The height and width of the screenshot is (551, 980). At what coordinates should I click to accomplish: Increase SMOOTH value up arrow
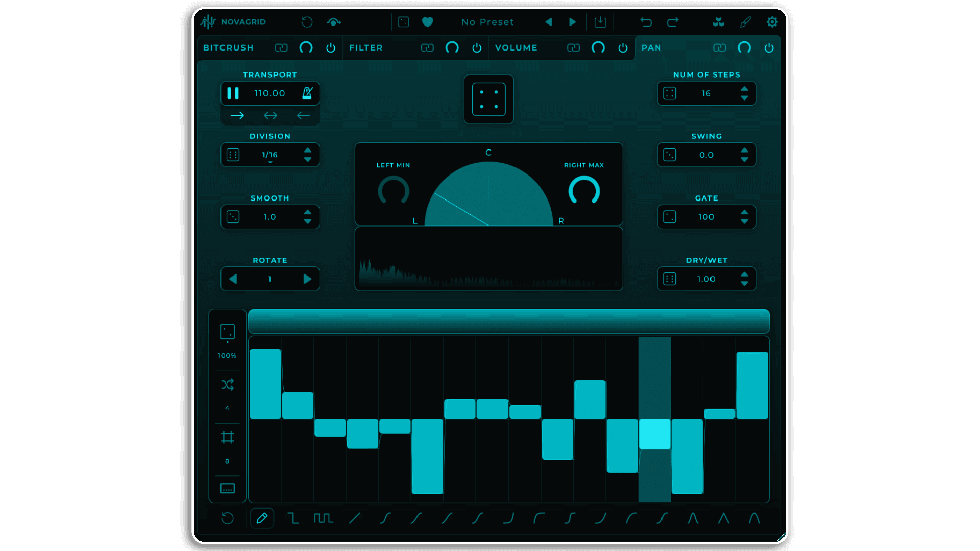(307, 212)
